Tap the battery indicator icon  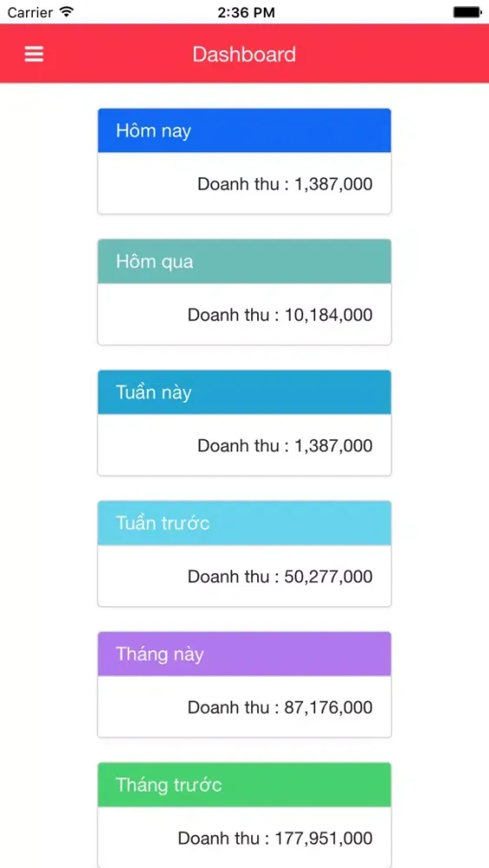tap(467, 11)
